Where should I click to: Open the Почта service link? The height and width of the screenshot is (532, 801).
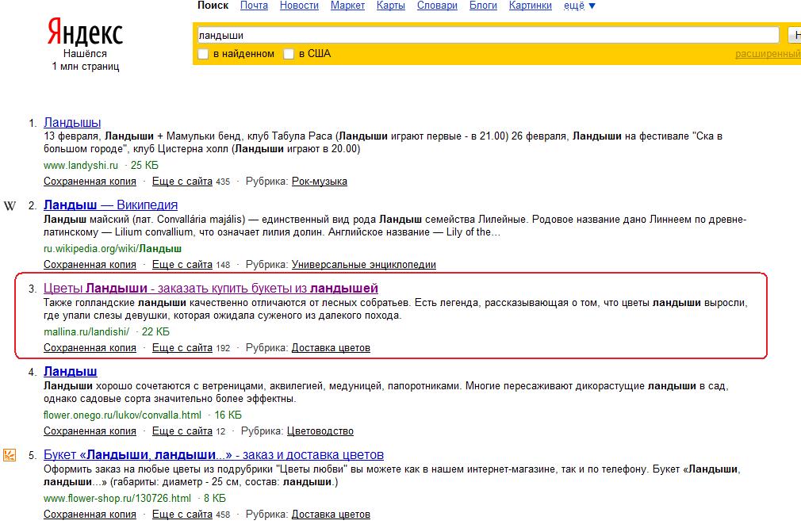click(x=254, y=6)
